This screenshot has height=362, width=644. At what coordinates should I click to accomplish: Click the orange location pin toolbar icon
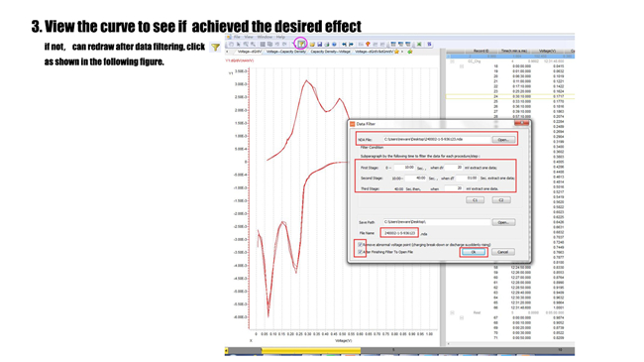coord(368,44)
